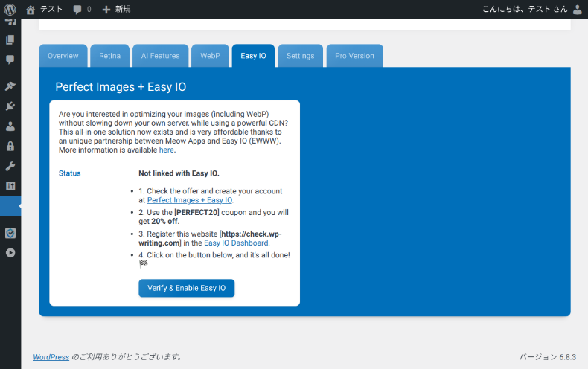Open user avatar in admin bar
The width and height of the screenshot is (588, 369).
pos(578,10)
